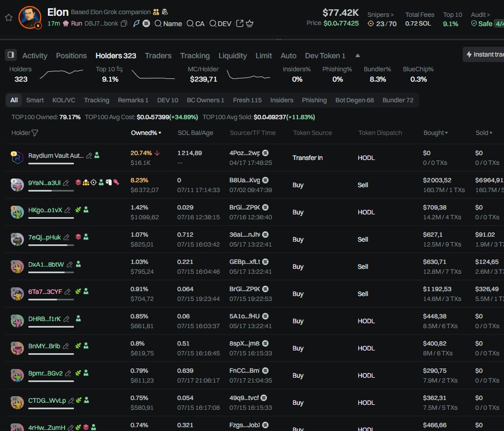Filter holders by KOL/VC
Screen dimensions: 504x431
pyautogui.click(x=64, y=100)
